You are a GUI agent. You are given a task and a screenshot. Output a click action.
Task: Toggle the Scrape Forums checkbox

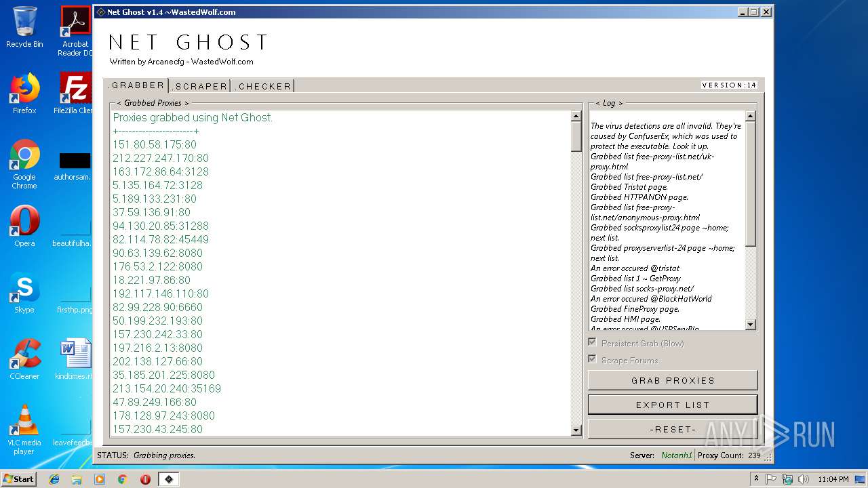(593, 360)
